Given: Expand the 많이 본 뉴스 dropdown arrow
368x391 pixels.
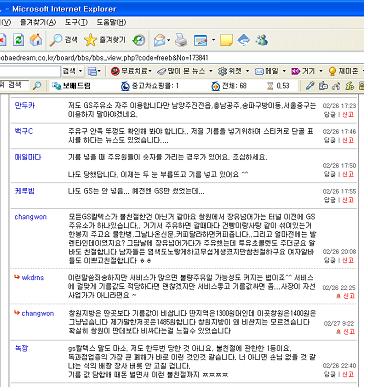Looking at the screenshot, I should pos(211,71).
